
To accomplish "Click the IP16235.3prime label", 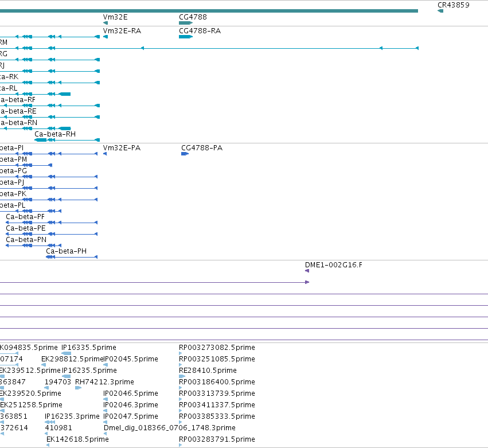I will [x=72, y=416].
